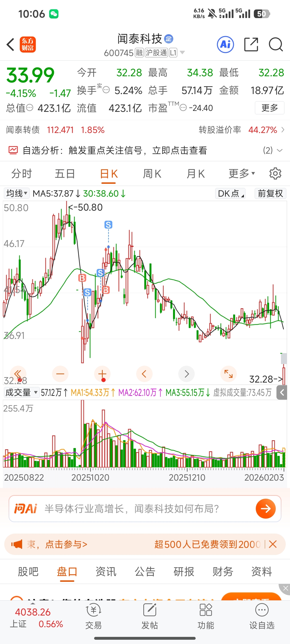The image size is (290, 644).
Task: Open 功能 in bottom bar
Action: coord(206,617)
